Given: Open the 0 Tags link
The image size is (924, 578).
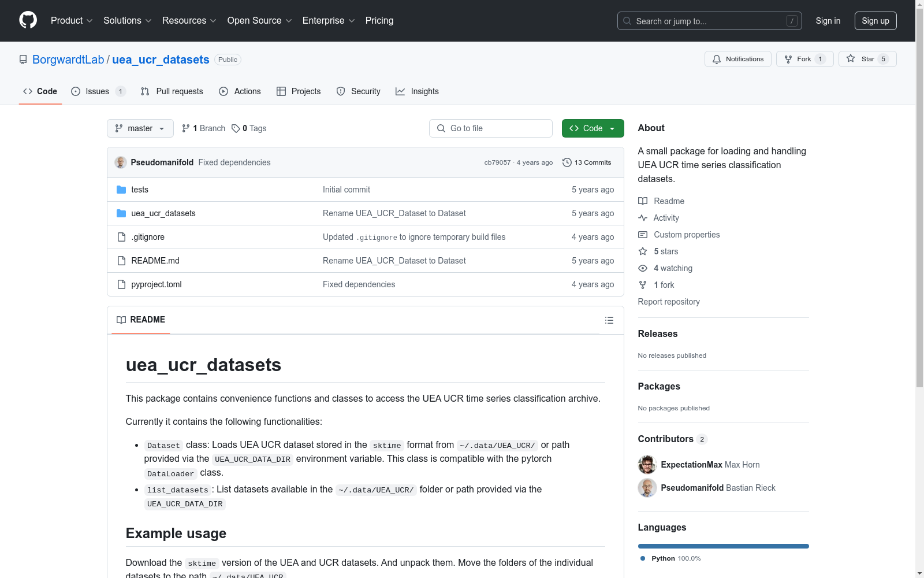Looking at the screenshot, I should (249, 128).
